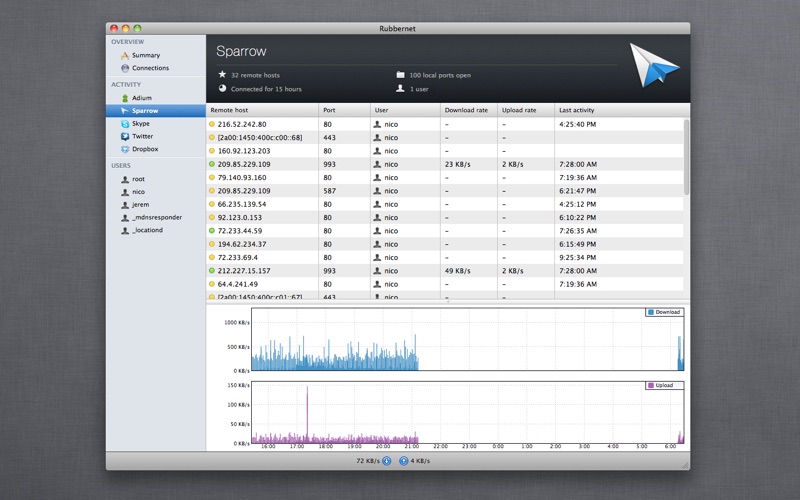Toggle the Upload legend swatch in graph
Viewport: 800px width, 500px height.
[651, 386]
